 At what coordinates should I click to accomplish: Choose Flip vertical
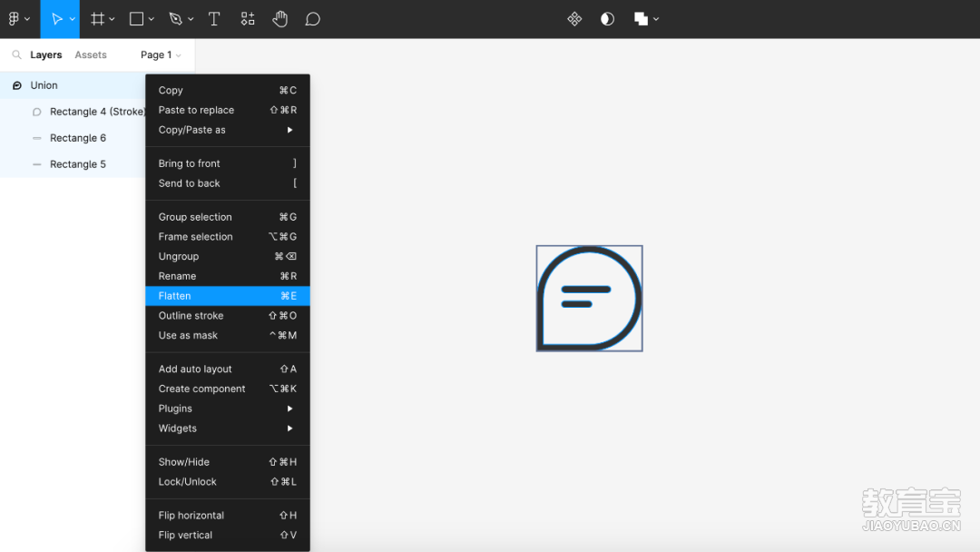click(x=228, y=535)
